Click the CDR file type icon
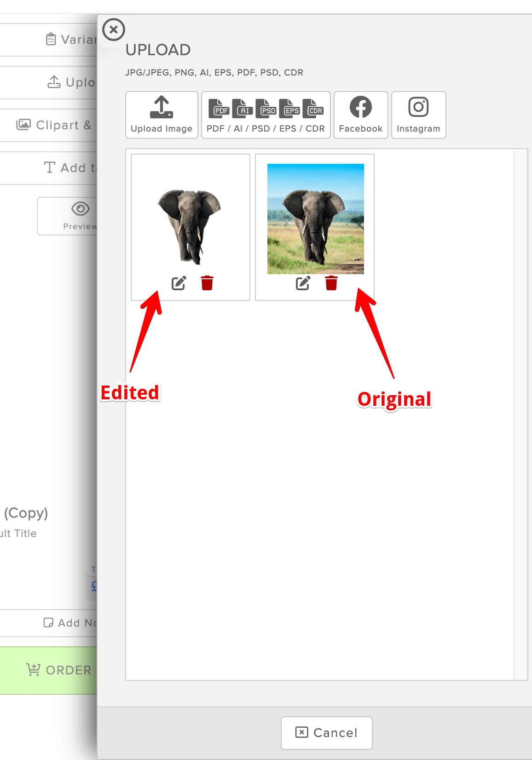532x760 pixels. point(313,109)
